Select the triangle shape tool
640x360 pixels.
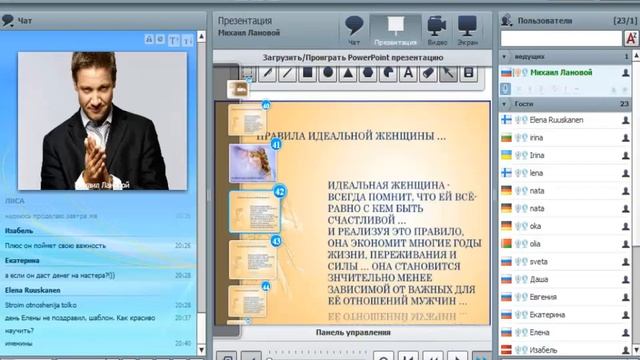tap(348, 73)
